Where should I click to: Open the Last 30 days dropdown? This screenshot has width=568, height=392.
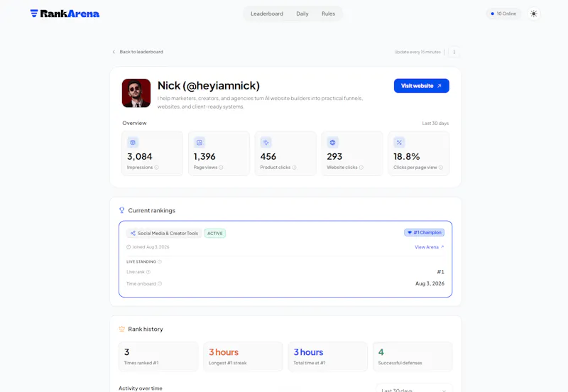[414, 388]
